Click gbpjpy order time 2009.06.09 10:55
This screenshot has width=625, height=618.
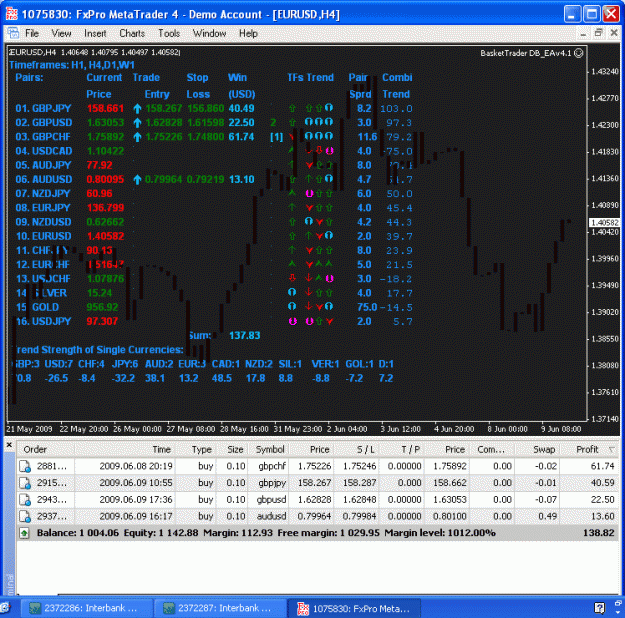[136, 483]
